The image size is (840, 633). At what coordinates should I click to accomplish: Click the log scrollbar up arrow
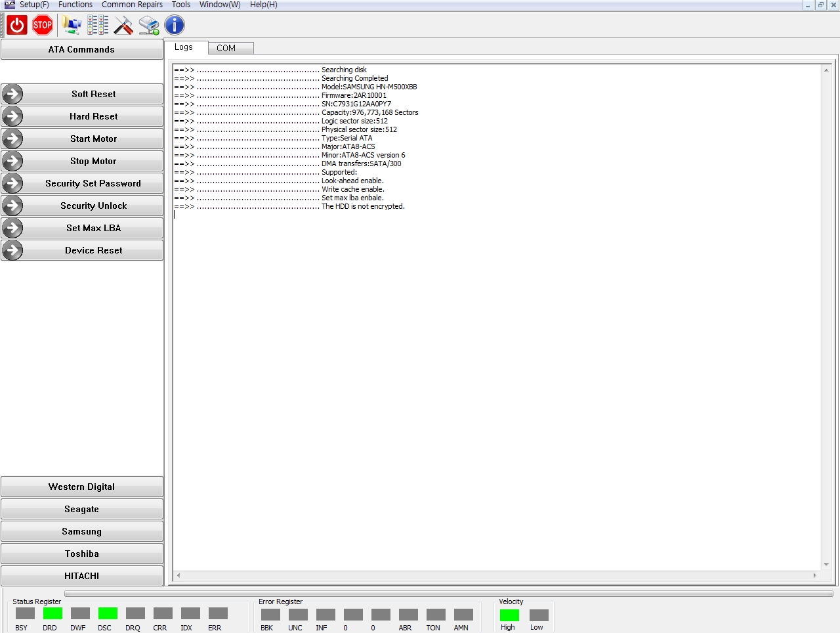click(x=826, y=70)
